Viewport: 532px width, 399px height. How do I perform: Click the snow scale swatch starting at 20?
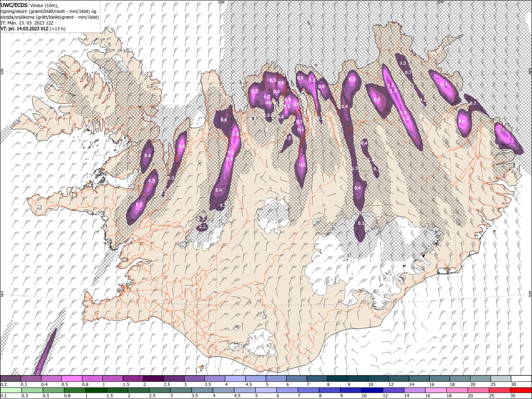[480, 379]
